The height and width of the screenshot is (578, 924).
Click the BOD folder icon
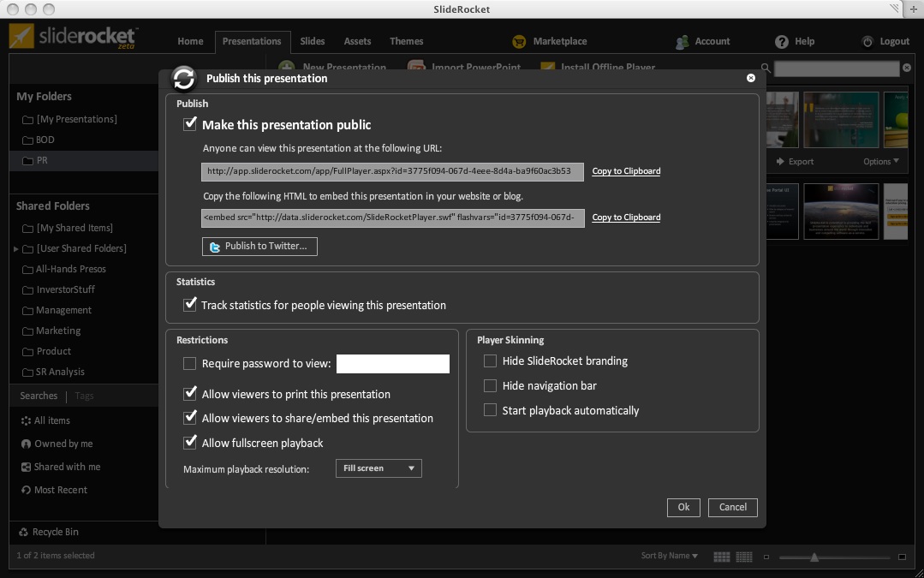(27, 140)
